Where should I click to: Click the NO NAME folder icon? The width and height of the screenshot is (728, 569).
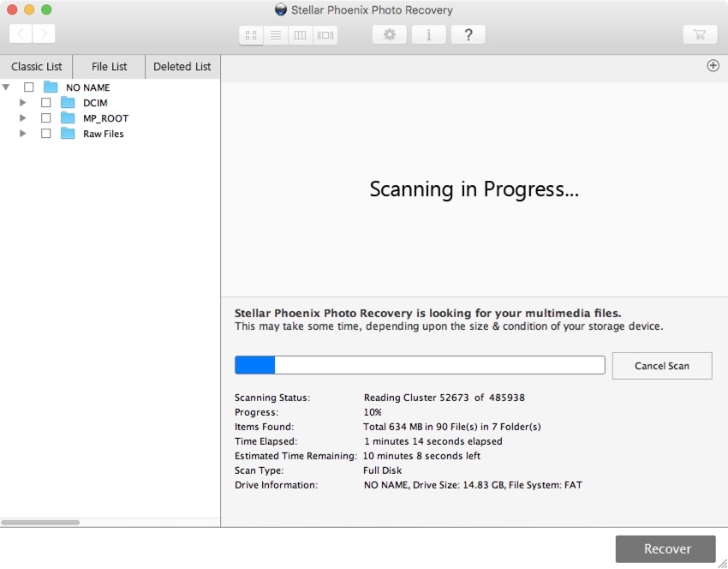point(51,87)
